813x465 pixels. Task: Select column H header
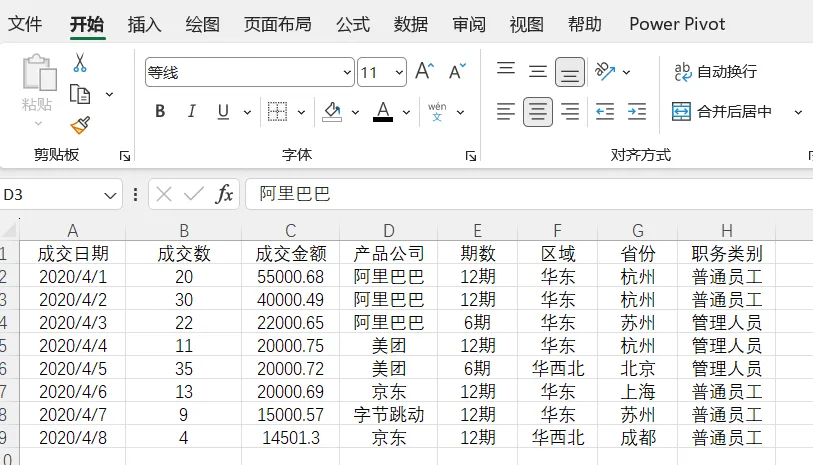coord(726,230)
